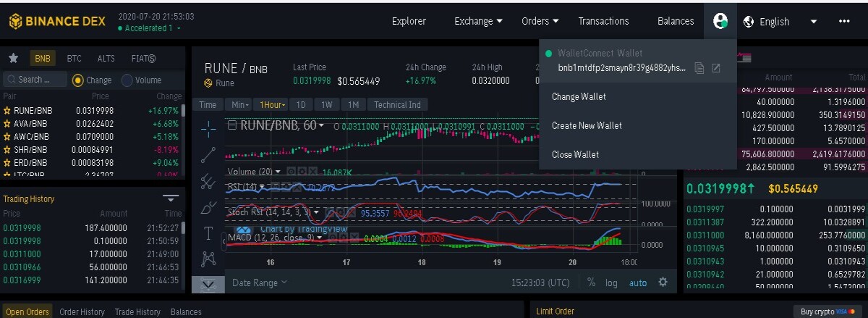This screenshot has height=318, width=868.
Task: Select the brush drawing tool
Action: [208, 207]
